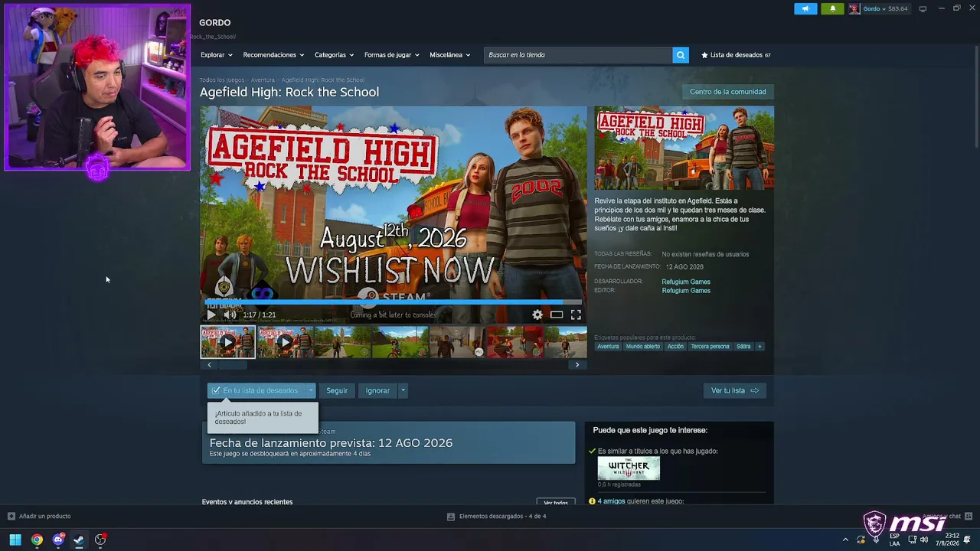Open Refugium Games editor link
980x551 pixels.
(x=686, y=291)
